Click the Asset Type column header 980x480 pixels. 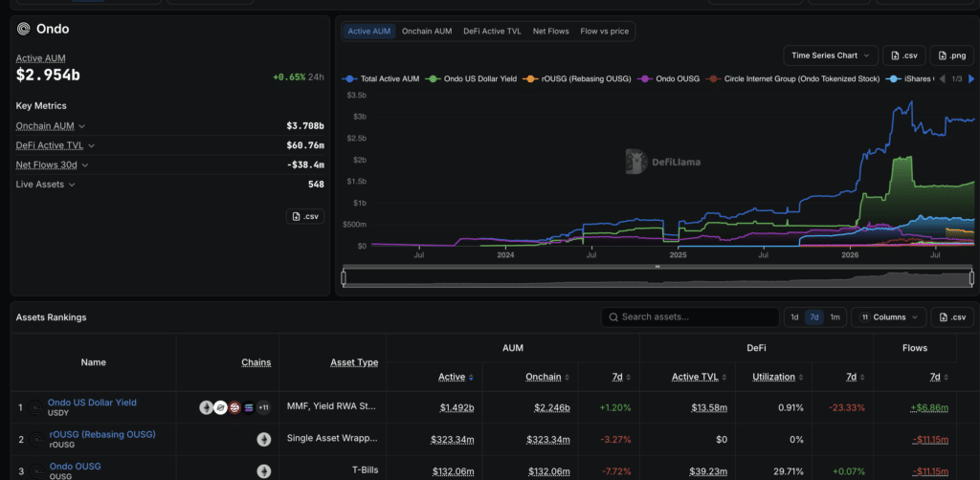(354, 362)
